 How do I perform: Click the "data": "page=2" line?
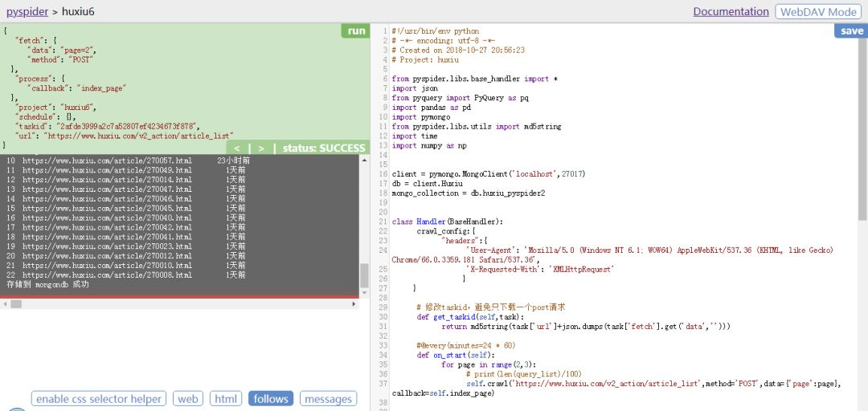(62, 50)
